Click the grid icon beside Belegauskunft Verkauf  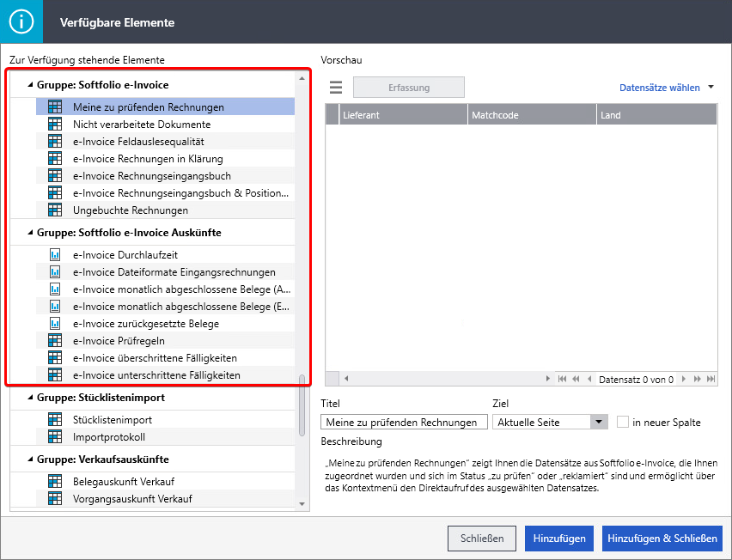55,481
